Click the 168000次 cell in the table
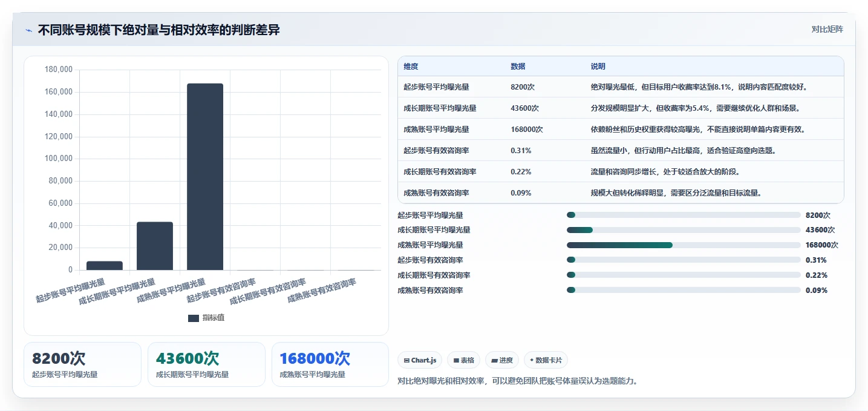 pos(526,130)
